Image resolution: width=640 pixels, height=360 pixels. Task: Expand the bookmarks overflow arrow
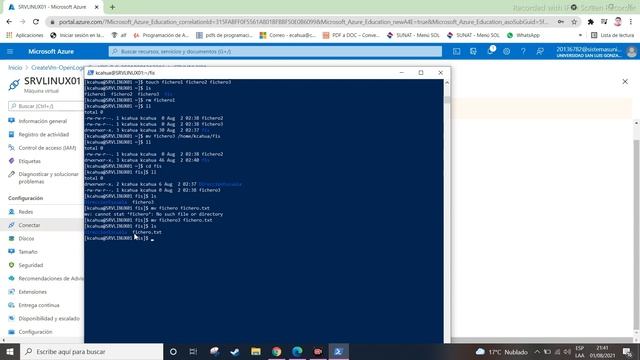(x=580, y=36)
